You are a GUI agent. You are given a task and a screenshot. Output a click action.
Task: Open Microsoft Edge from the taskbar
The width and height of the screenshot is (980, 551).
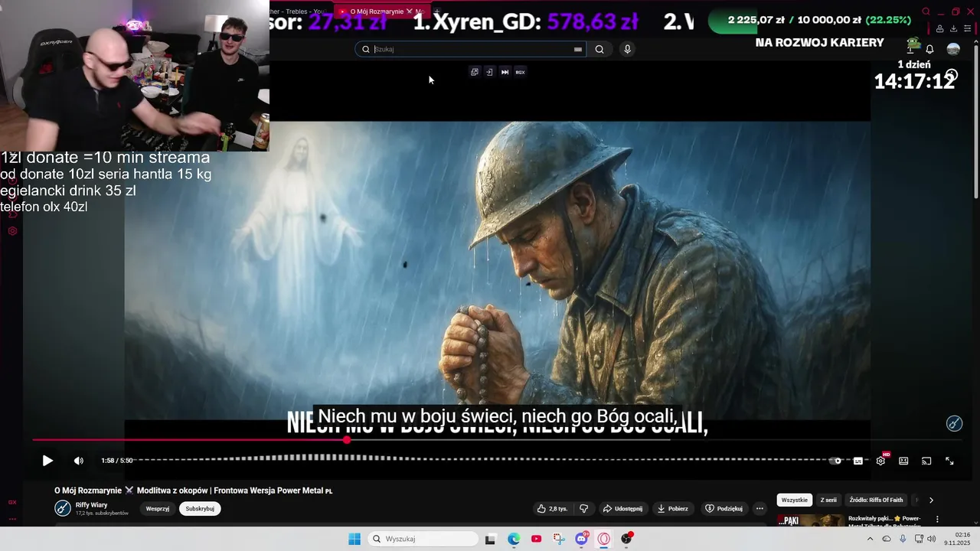(514, 539)
